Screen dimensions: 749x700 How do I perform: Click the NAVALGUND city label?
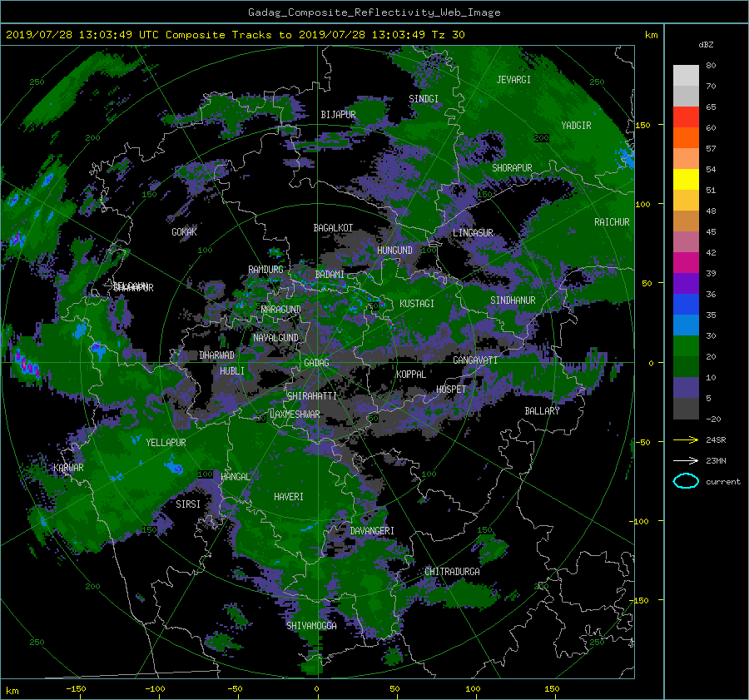tap(275, 338)
